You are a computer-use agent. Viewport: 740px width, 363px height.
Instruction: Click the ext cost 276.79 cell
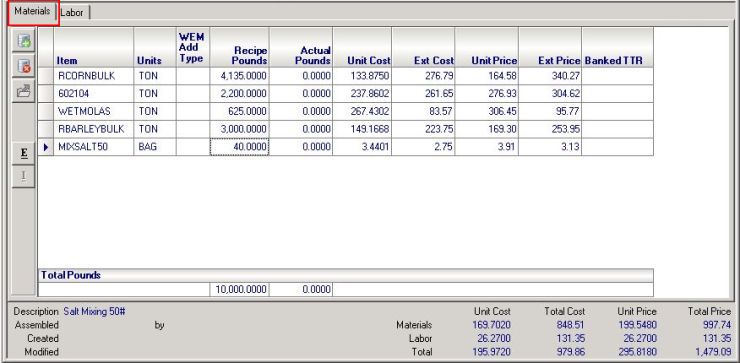423,76
